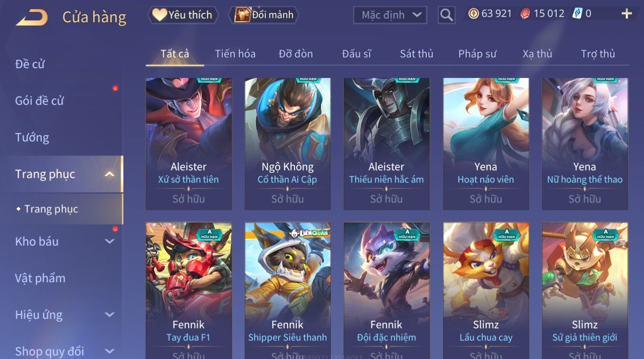Click the blue voucher currency icon
Image resolution: width=644 pixels, height=359 pixels.
[x=577, y=14]
